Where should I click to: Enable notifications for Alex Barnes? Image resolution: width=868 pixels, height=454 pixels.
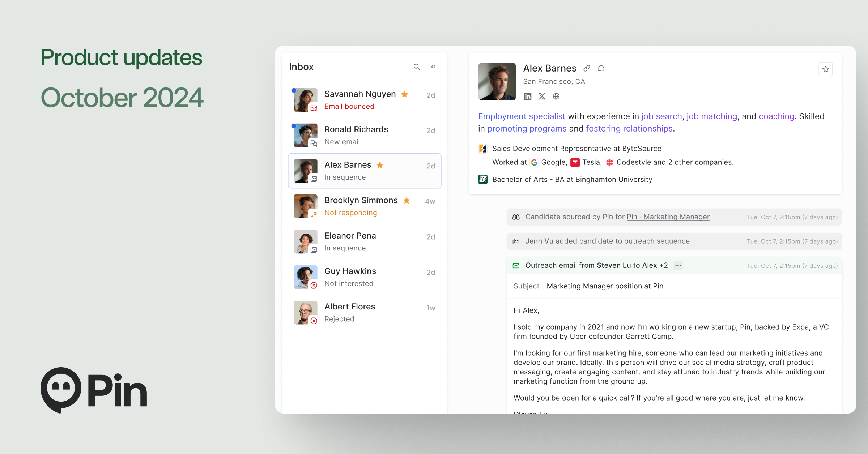click(601, 68)
